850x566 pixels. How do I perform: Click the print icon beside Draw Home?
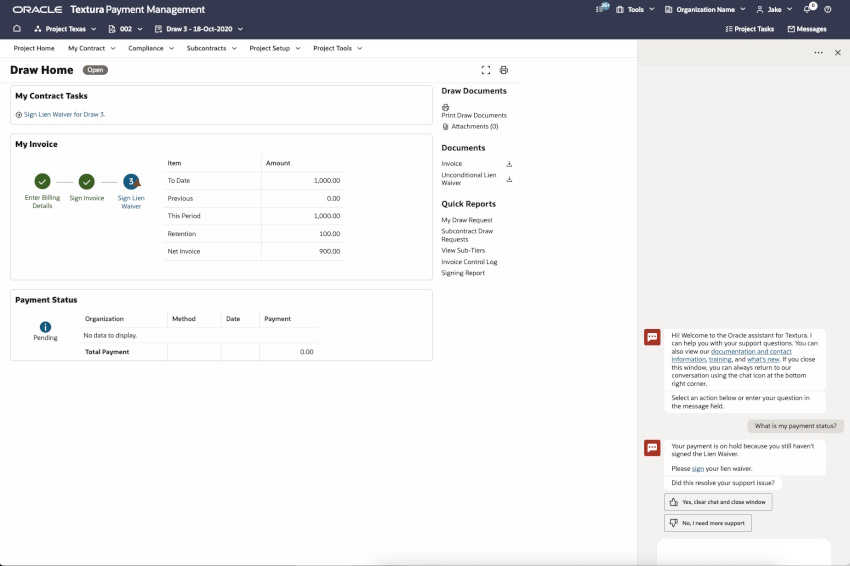[x=504, y=70]
